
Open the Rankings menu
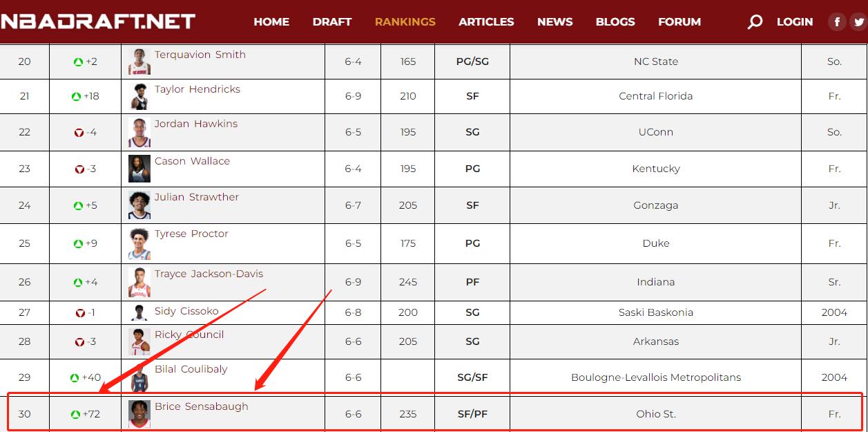point(405,22)
